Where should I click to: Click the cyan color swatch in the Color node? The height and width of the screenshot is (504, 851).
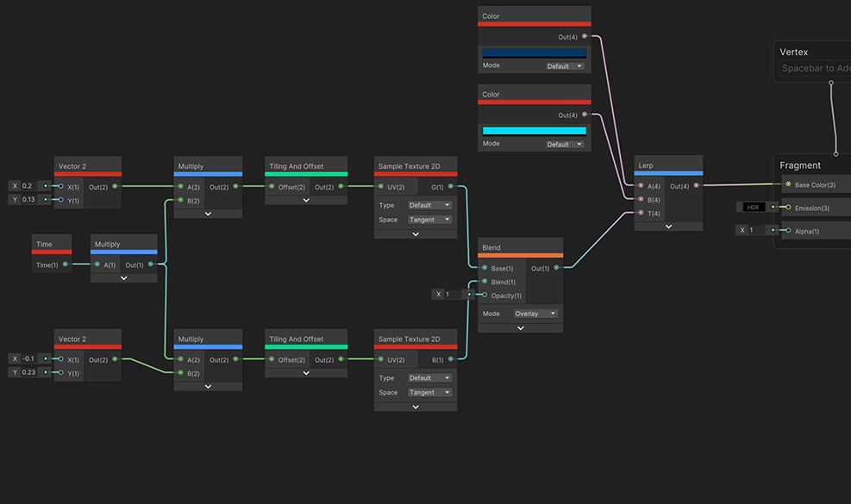coord(534,131)
